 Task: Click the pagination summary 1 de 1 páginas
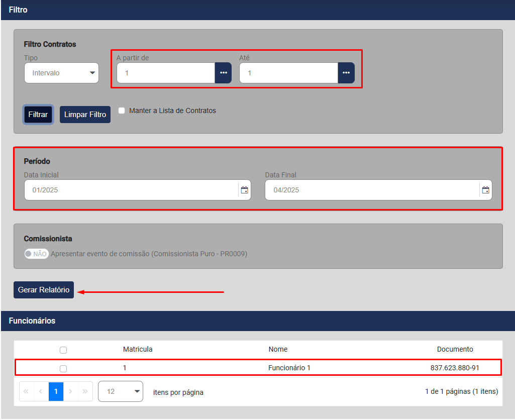point(461,391)
